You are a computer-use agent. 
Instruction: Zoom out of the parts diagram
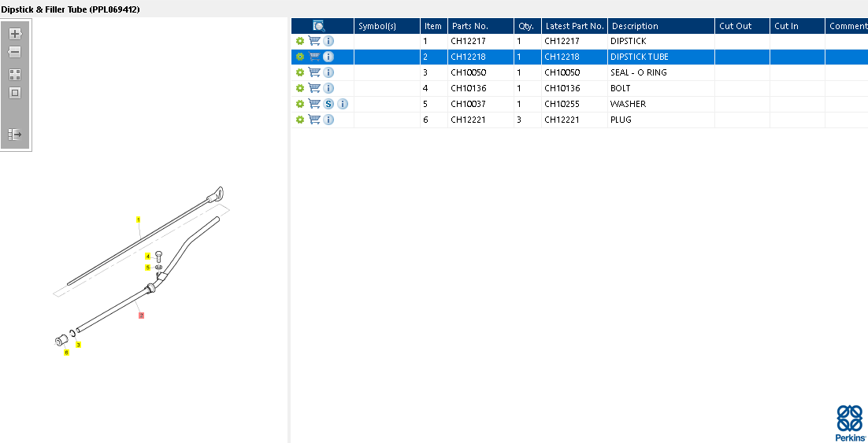tap(14, 52)
